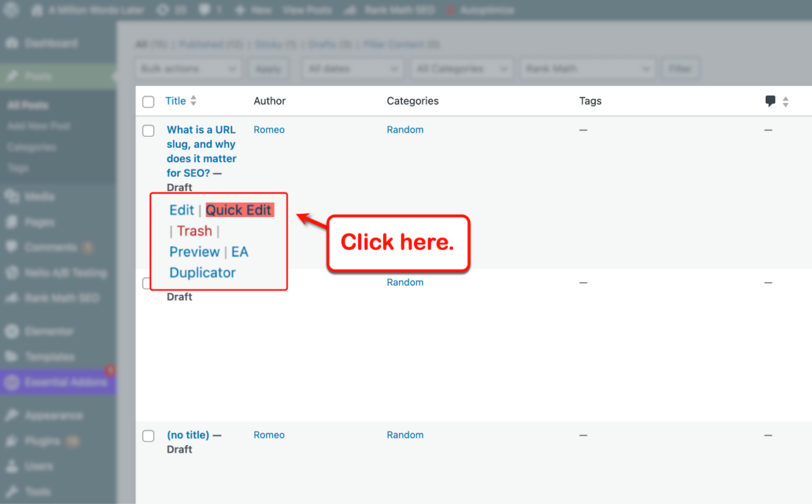Open the Bulk actions dropdown

[188, 68]
